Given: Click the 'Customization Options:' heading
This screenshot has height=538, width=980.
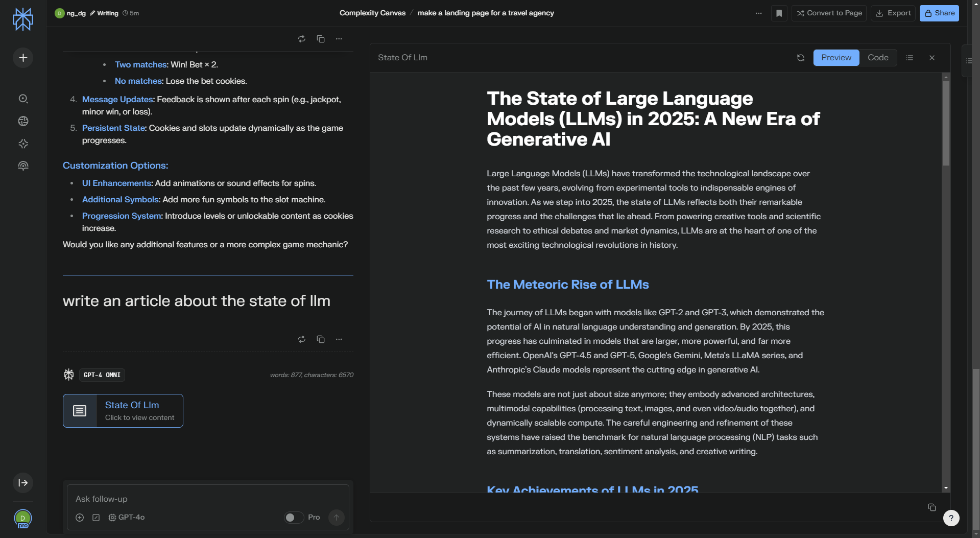Looking at the screenshot, I should (x=115, y=166).
